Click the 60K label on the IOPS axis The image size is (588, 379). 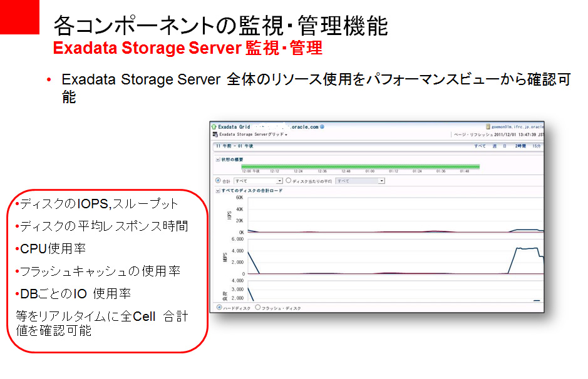(240, 198)
